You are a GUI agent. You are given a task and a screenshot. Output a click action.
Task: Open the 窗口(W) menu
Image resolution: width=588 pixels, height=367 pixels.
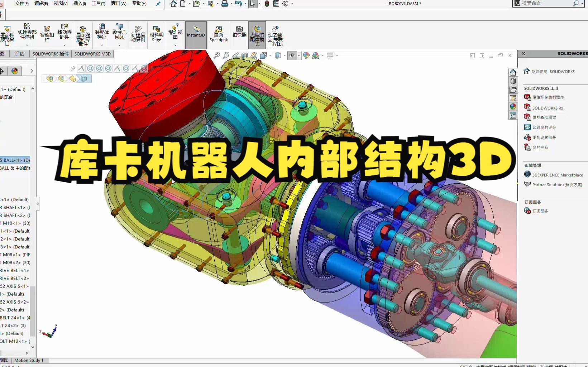[119, 3]
